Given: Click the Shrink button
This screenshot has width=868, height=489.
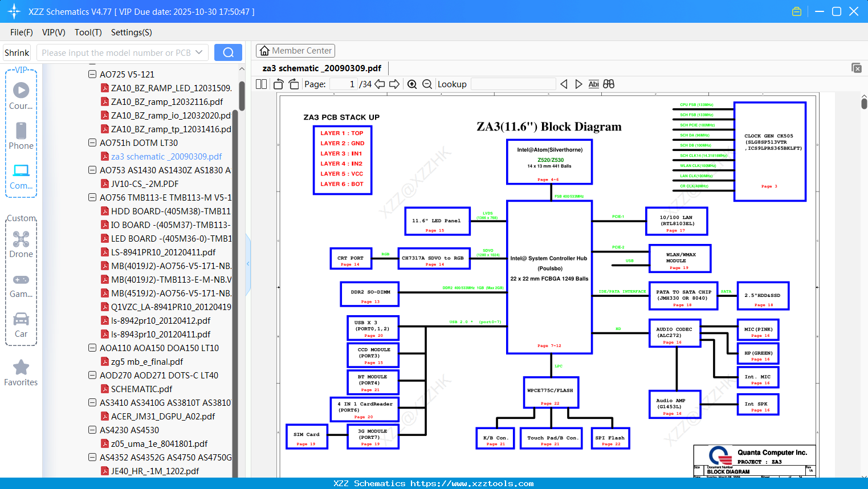Looking at the screenshot, I should pyautogui.click(x=17, y=52).
